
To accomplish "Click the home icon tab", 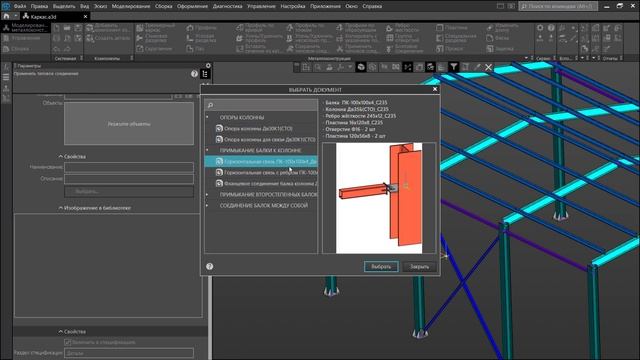I will 6,16.
